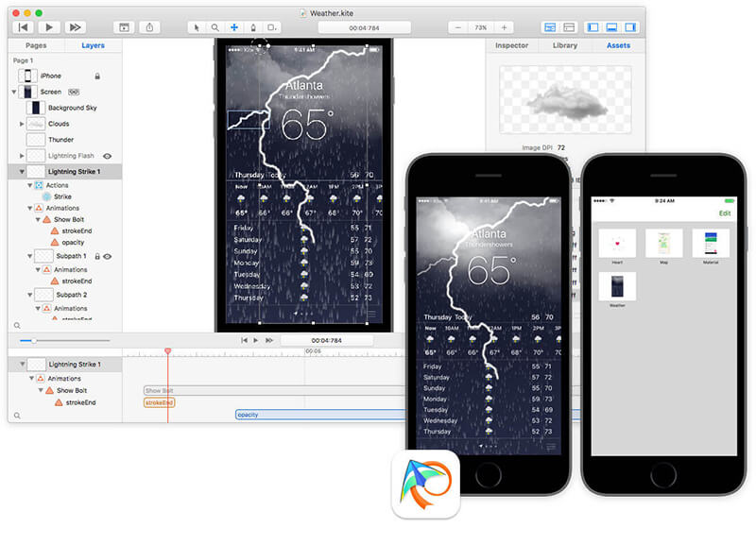The image size is (756, 545).
Task: Toggle the right inspector panel
Action: tap(630, 27)
